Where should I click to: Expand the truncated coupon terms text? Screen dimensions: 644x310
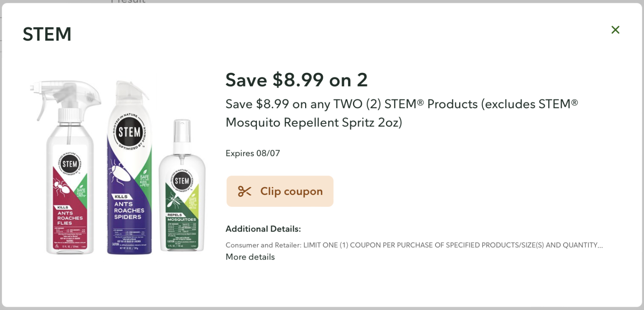[414, 245]
